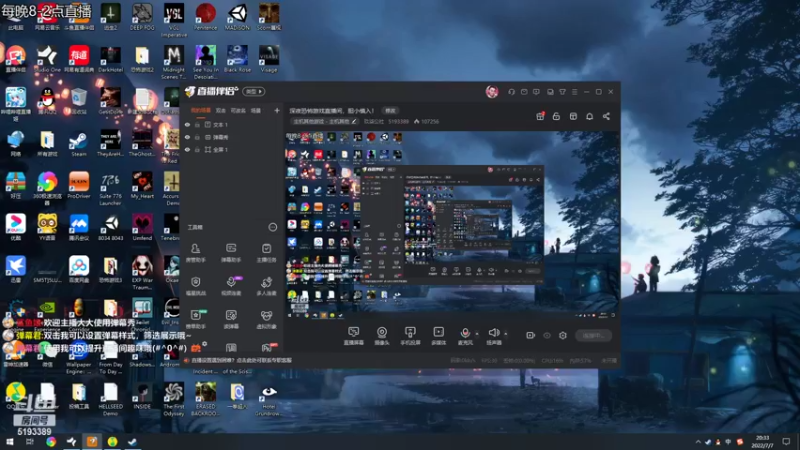Share the live room via share icon
This screenshot has width=800, height=450.
pyautogui.click(x=606, y=116)
